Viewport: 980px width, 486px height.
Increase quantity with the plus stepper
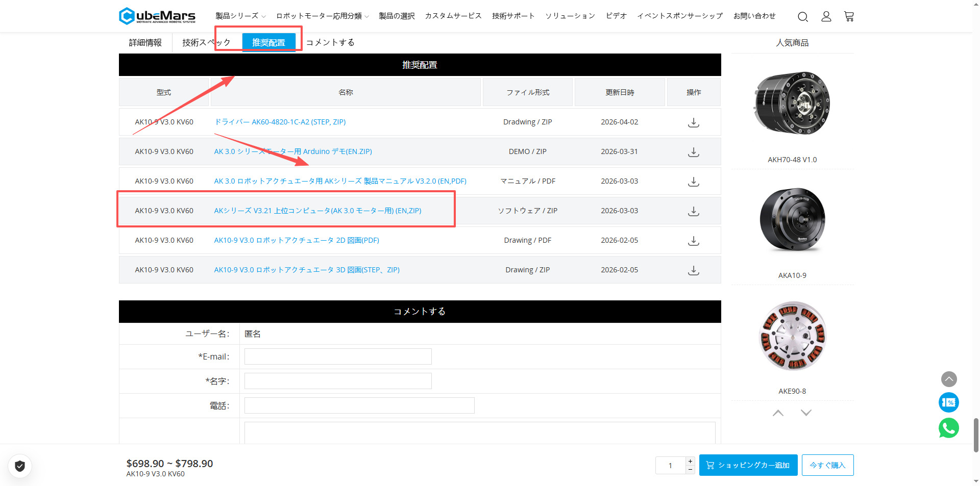(690, 461)
